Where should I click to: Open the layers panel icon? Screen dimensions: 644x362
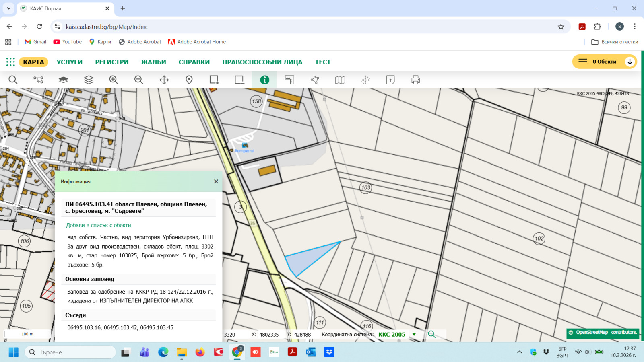click(88, 80)
